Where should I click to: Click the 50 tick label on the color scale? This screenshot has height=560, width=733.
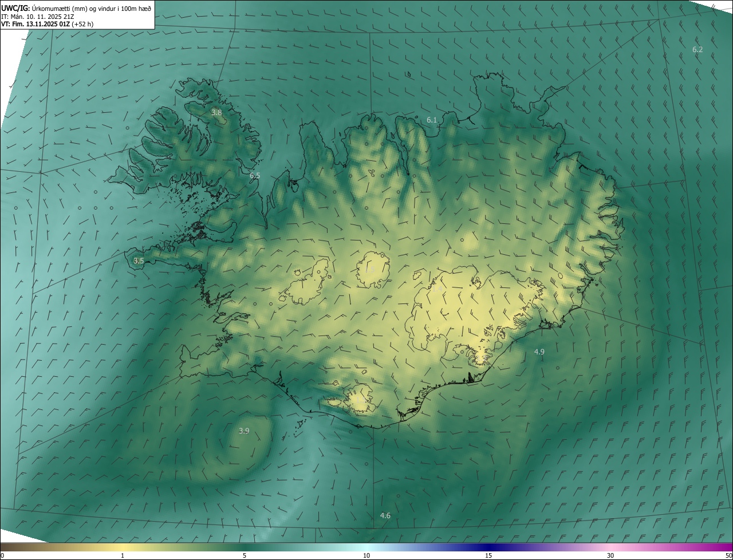coord(728,556)
